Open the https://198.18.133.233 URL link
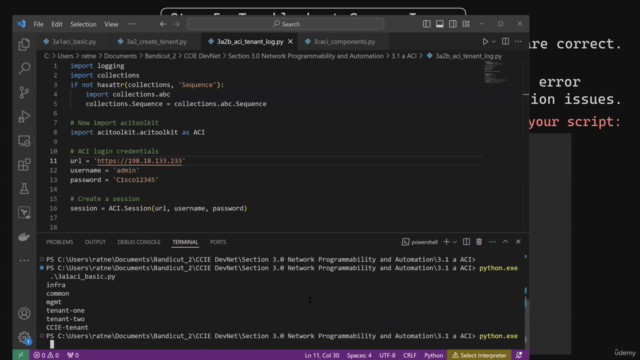 [x=140, y=161]
